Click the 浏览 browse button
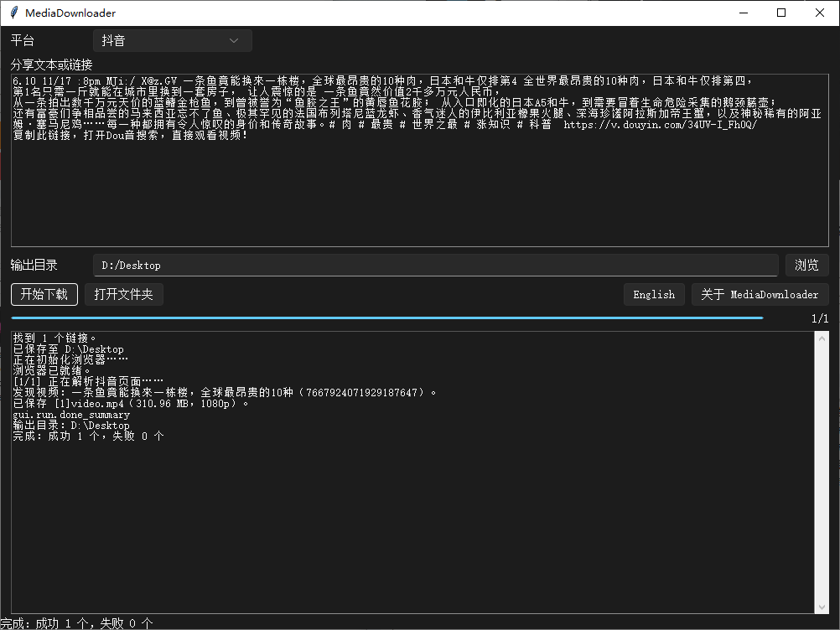Screen dimensions: 840x630 coord(806,266)
